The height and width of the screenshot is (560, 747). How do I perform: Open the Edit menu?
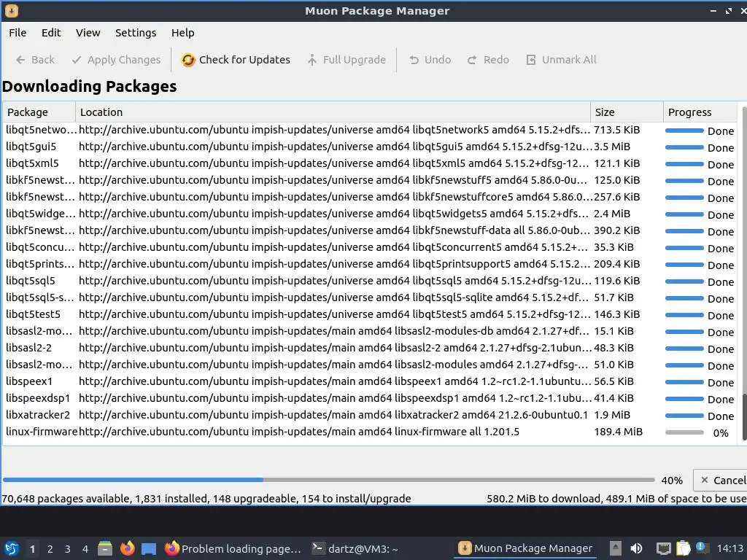(51, 33)
